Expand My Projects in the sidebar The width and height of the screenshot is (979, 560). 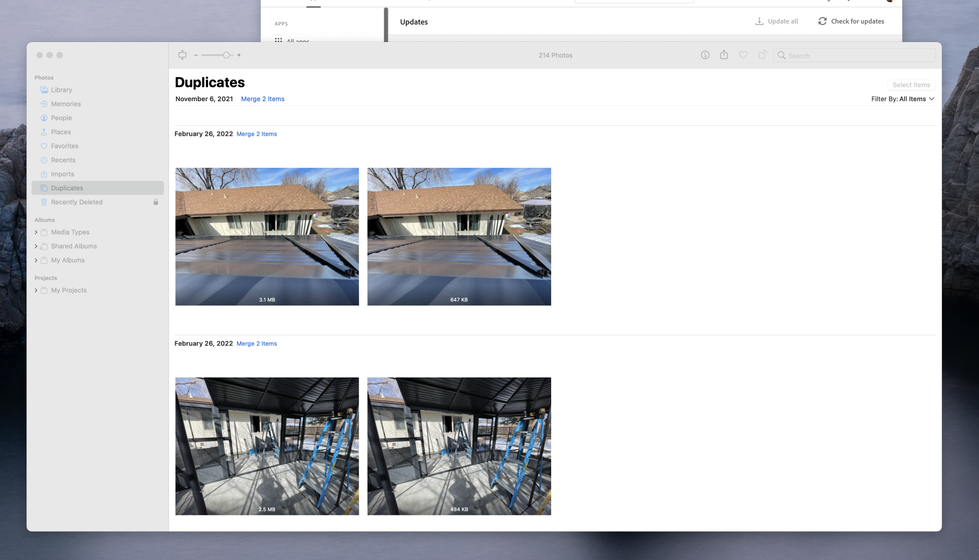click(x=36, y=291)
